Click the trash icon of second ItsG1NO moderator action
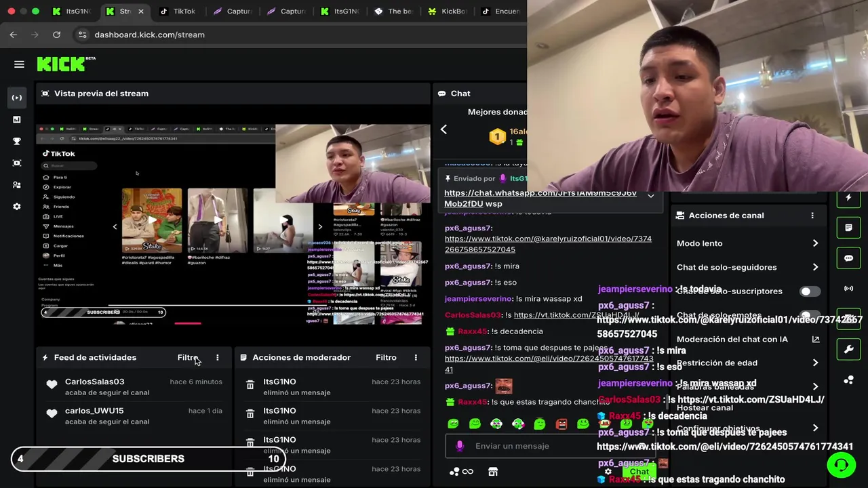The image size is (868, 488). 250,415
